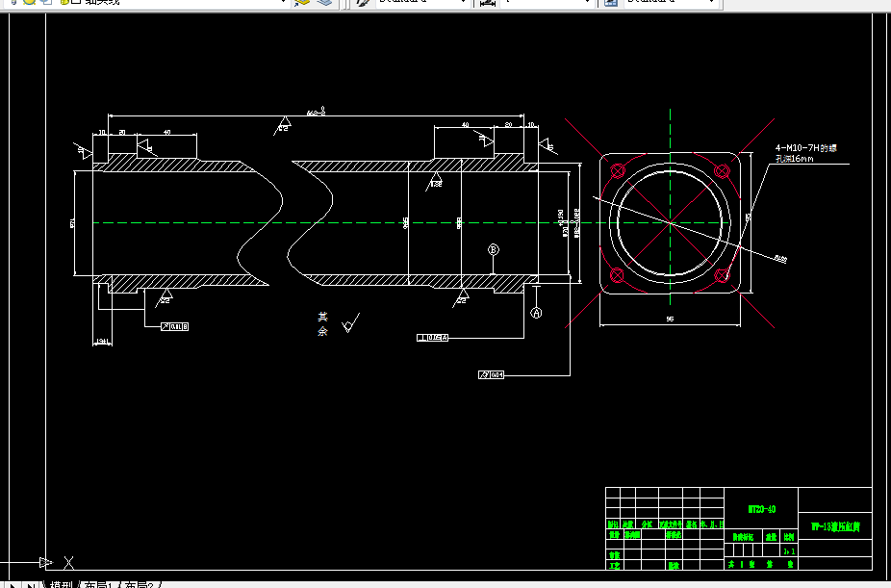Image resolution: width=891 pixels, height=588 pixels.
Task: Select the top-right red bolt hole circle
Action: [722, 170]
